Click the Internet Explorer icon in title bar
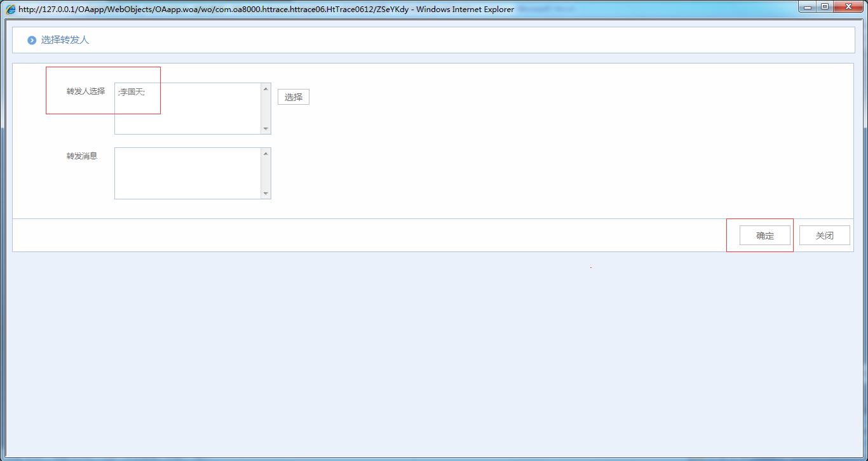The image size is (868, 461). click(11, 10)
